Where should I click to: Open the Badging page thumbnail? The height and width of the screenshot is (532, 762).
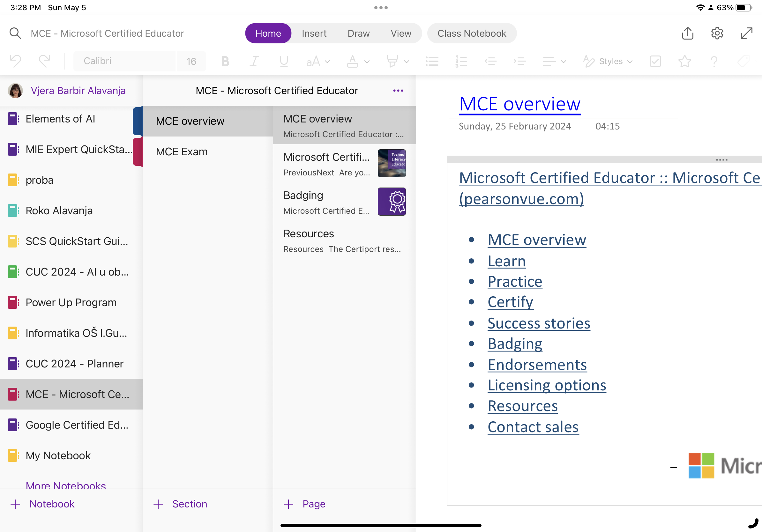pos(392,202)
